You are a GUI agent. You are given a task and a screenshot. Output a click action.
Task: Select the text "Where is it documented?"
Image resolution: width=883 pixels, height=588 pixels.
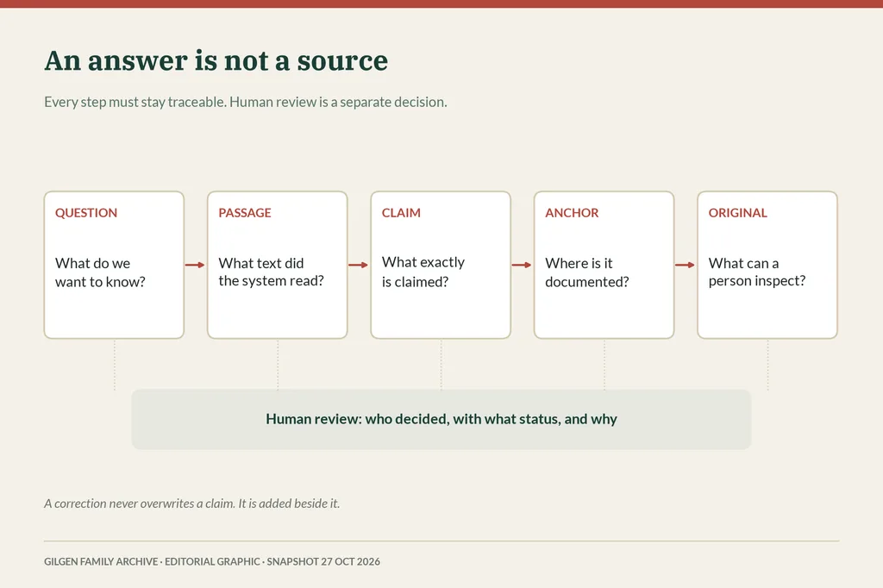point(586,272)
